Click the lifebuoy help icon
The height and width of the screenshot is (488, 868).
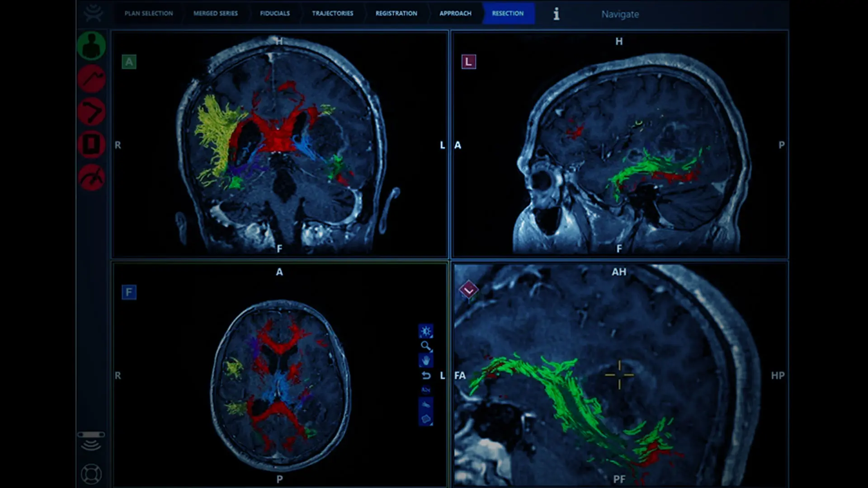pyautogui.click(x=91, y=474)
